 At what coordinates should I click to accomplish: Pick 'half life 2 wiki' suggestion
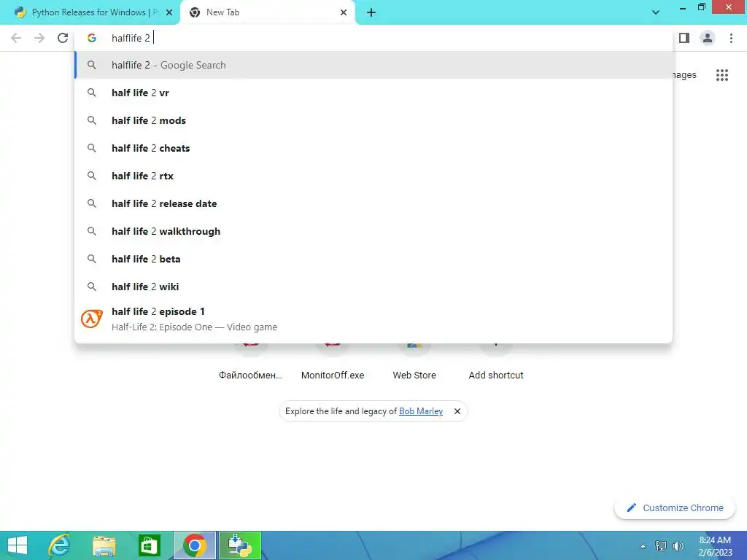(x=373, y=286)
